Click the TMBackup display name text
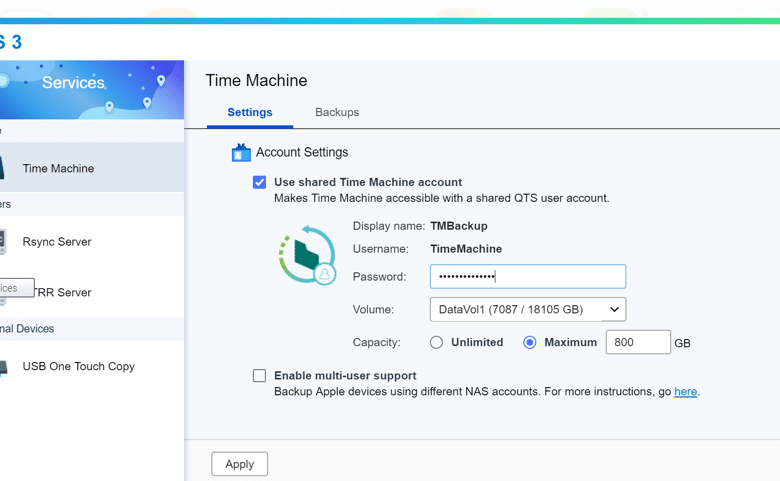This screenshot has width=780, height=481. click(x=459, y=226)
